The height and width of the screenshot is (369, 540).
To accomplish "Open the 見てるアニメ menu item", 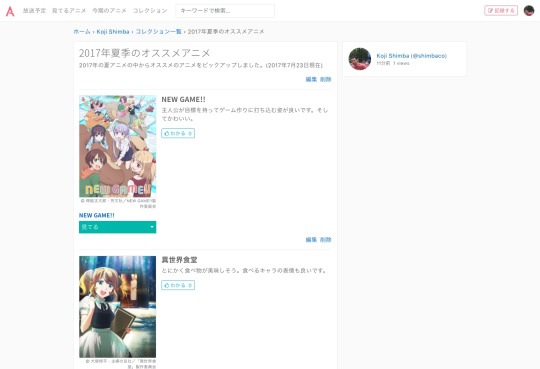I will point(69,11).
